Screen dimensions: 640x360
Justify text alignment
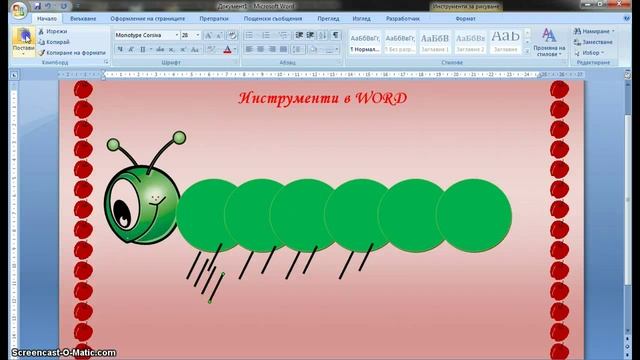(x=283, y=49)
